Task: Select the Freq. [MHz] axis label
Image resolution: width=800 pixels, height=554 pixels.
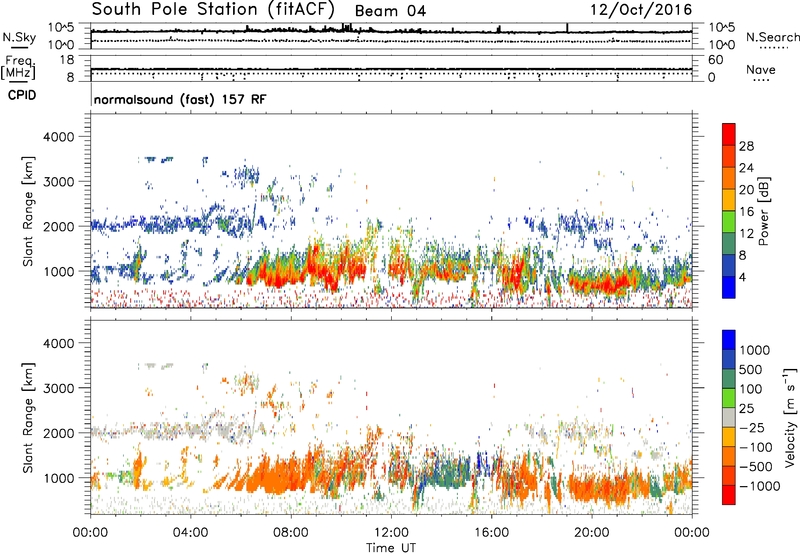Action: point(18,68)
